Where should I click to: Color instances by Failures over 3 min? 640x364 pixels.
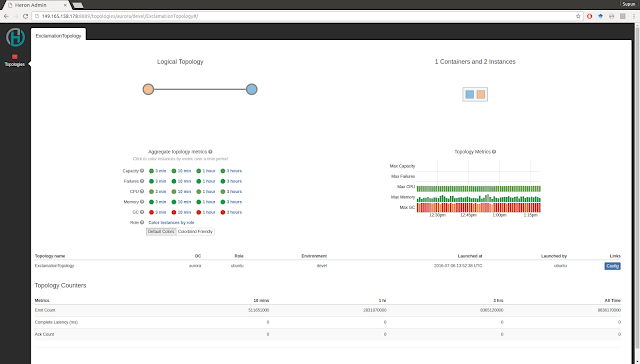pos(158,181)
